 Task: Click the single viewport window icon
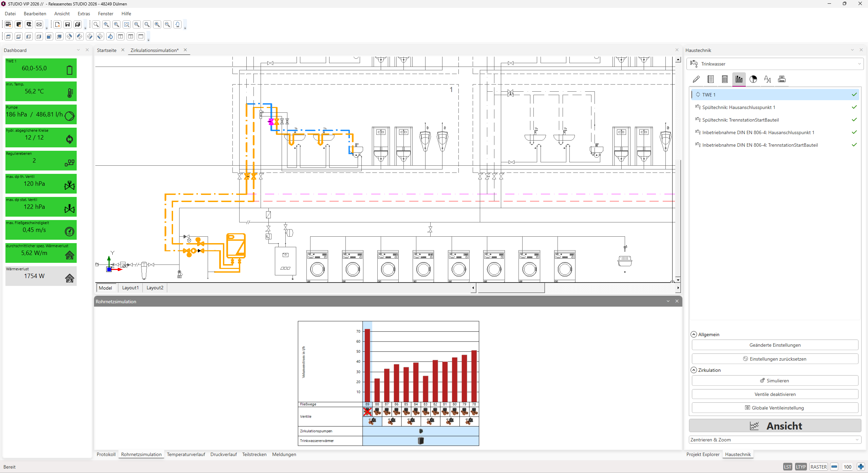(141, 36)
